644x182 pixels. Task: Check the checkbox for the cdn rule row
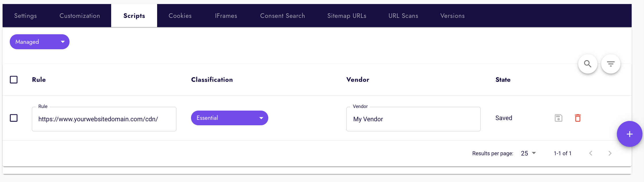point(14,118)
